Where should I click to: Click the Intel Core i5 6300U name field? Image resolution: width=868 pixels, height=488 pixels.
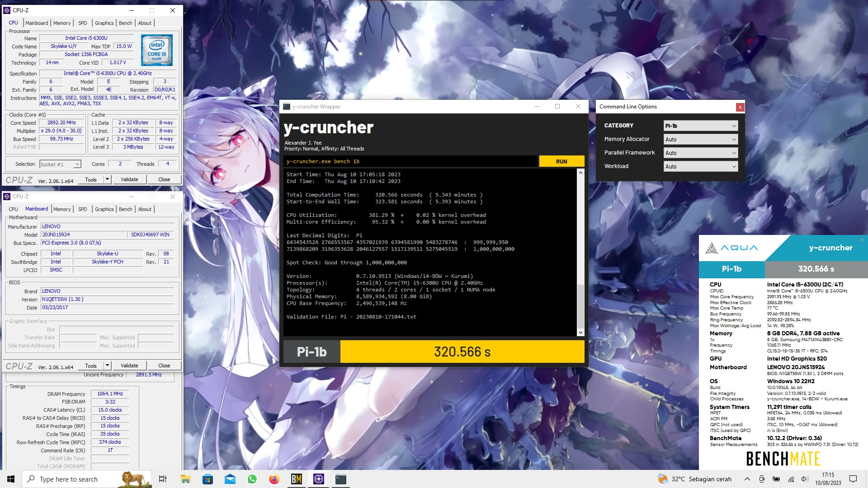[x=86, y=38]
